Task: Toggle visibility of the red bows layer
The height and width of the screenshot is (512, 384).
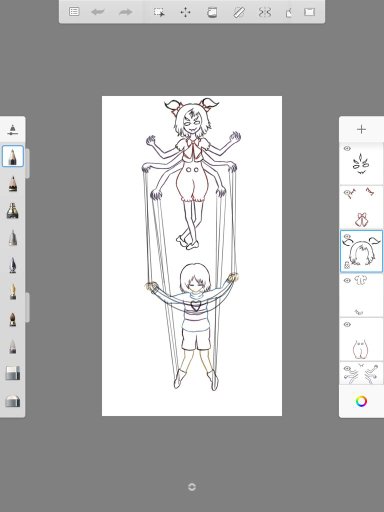Action: 347,192
